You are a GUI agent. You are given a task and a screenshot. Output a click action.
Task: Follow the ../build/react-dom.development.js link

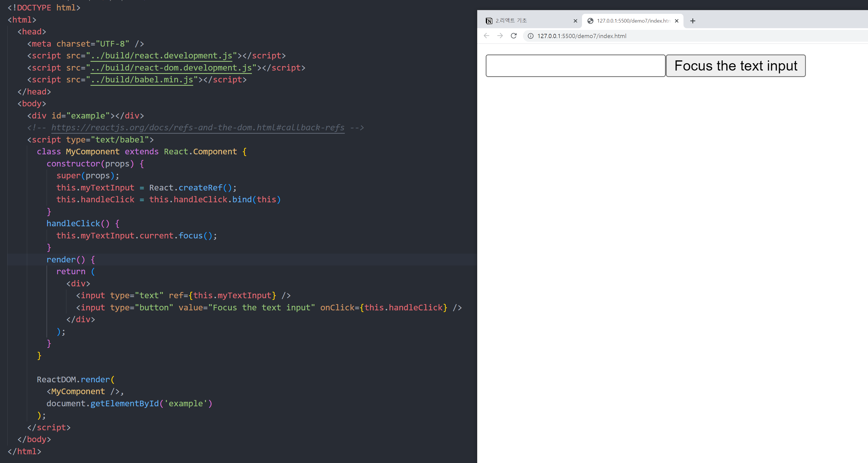171,68
